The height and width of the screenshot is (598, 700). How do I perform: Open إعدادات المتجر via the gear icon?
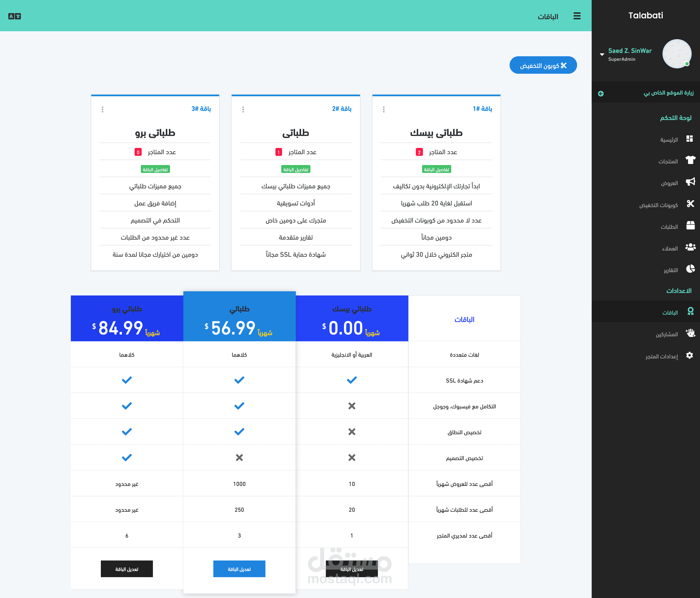pos(690,355)
